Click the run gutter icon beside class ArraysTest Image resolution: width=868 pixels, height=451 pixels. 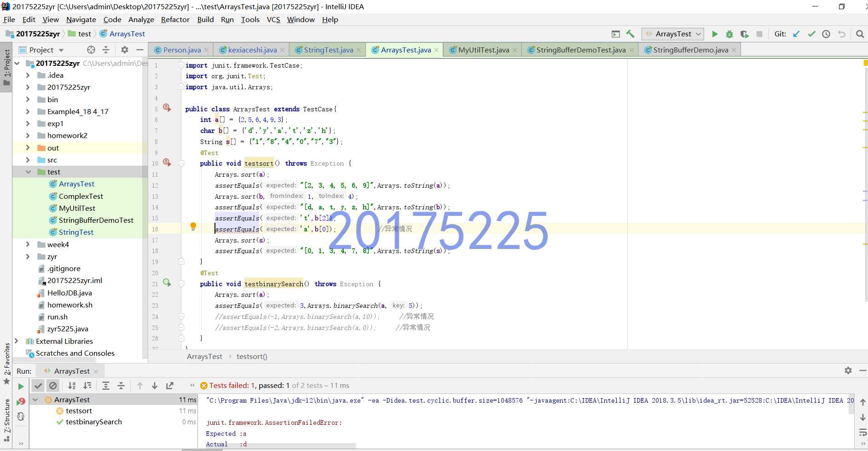pos(167,108)
